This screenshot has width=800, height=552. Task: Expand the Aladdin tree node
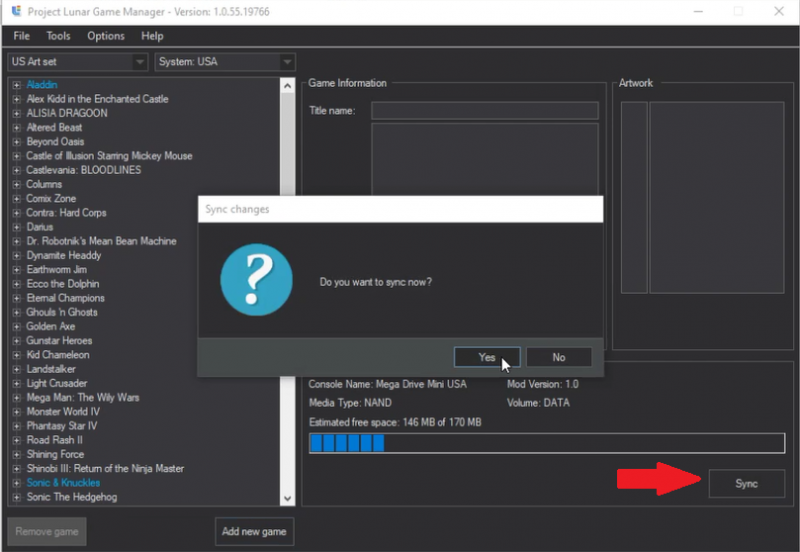16,85
